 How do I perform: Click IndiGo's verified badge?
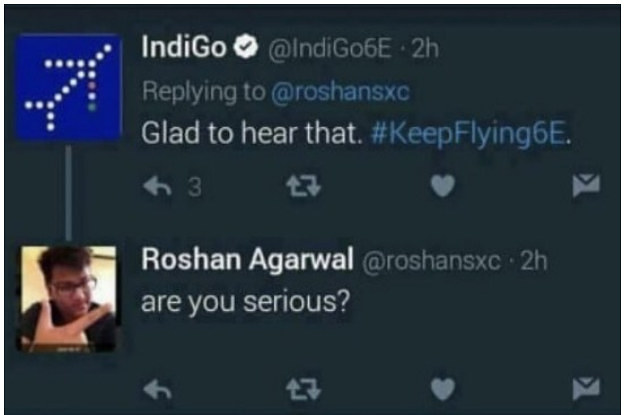click(246, 47)
